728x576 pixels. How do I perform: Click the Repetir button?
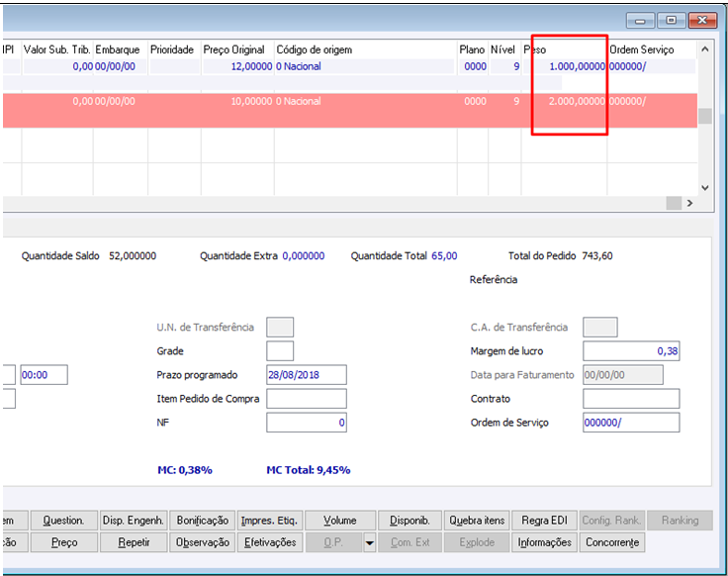pyautogui.click(x=134, y=542)
